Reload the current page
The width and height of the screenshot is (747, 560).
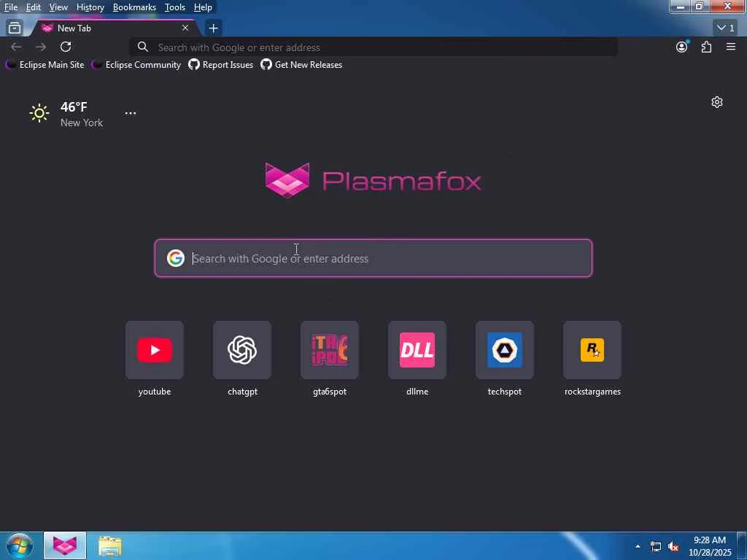tap(66, 47)
